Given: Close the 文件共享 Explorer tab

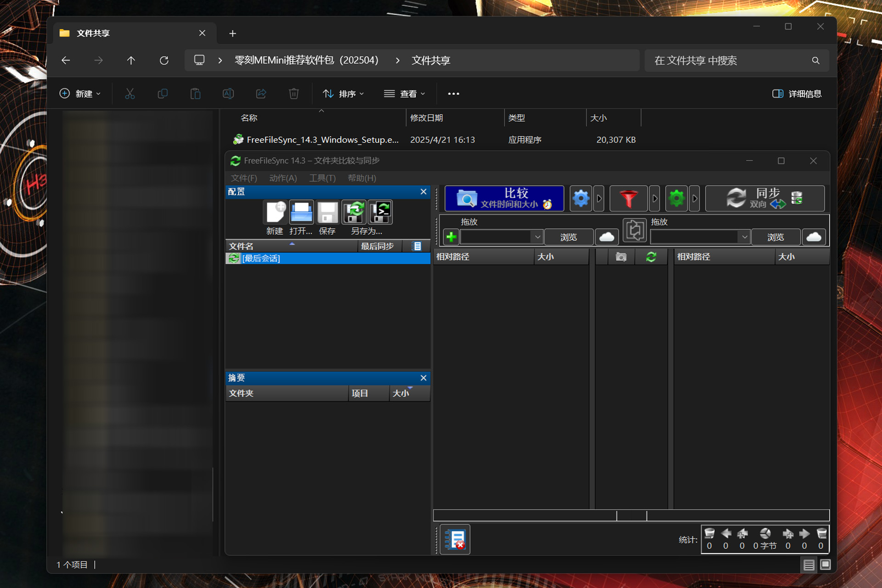Looking at the screenshot, I should point(202,33).
